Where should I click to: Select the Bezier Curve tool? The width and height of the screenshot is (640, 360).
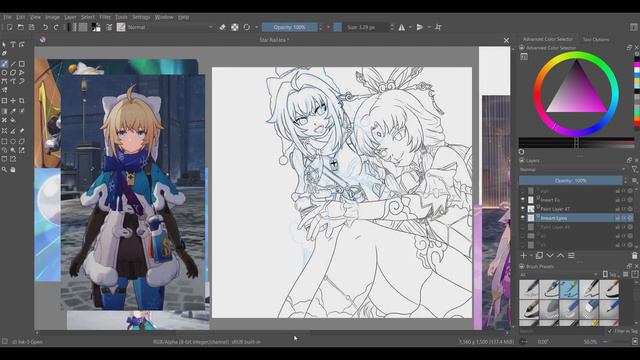4,81
